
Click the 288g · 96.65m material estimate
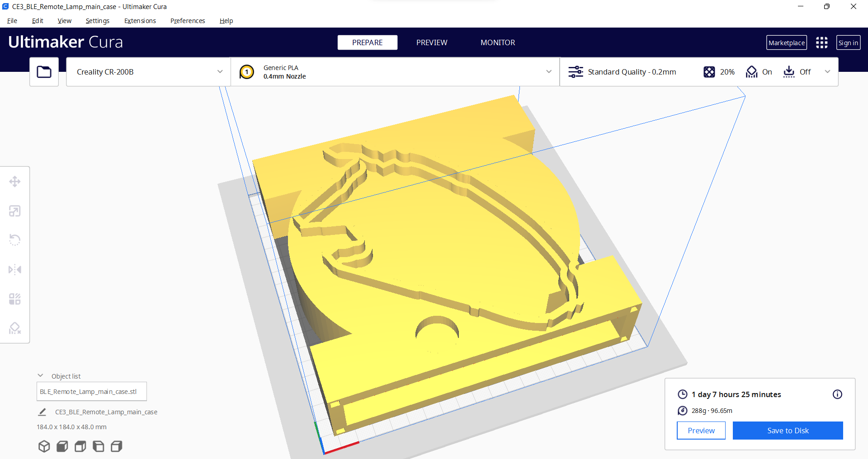click(x=712, y=411)
